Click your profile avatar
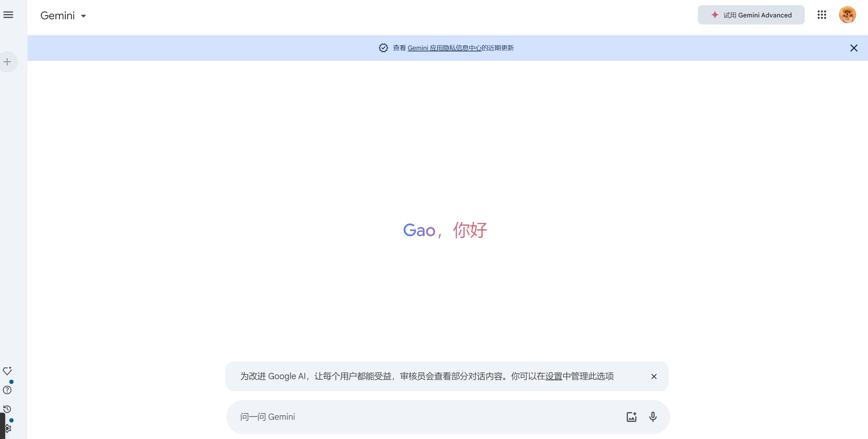This screenshot has height=439, width=868. tap(847, 14)
